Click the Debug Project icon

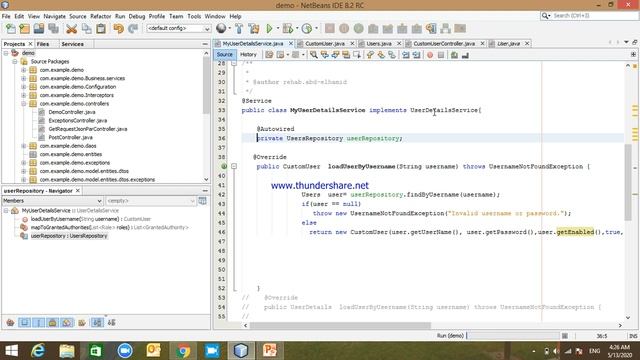288,28
